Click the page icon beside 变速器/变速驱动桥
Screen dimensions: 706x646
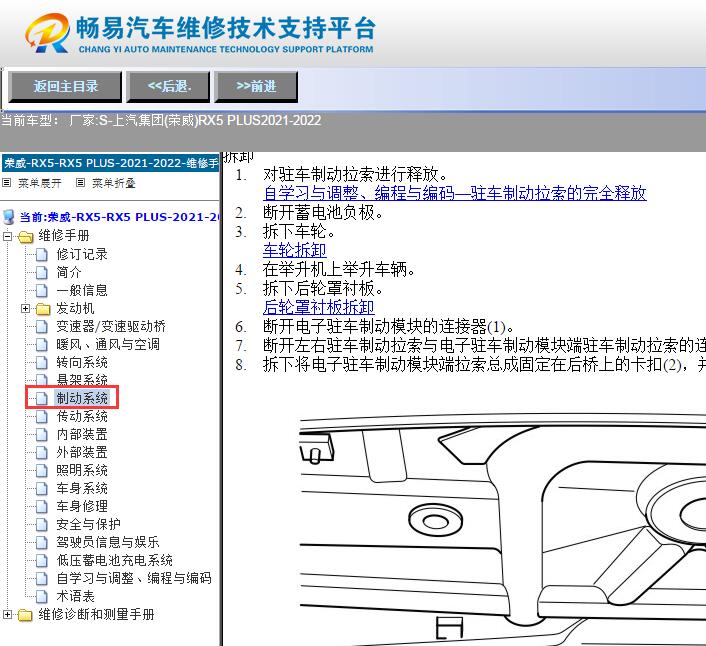[x=42, y=327]
